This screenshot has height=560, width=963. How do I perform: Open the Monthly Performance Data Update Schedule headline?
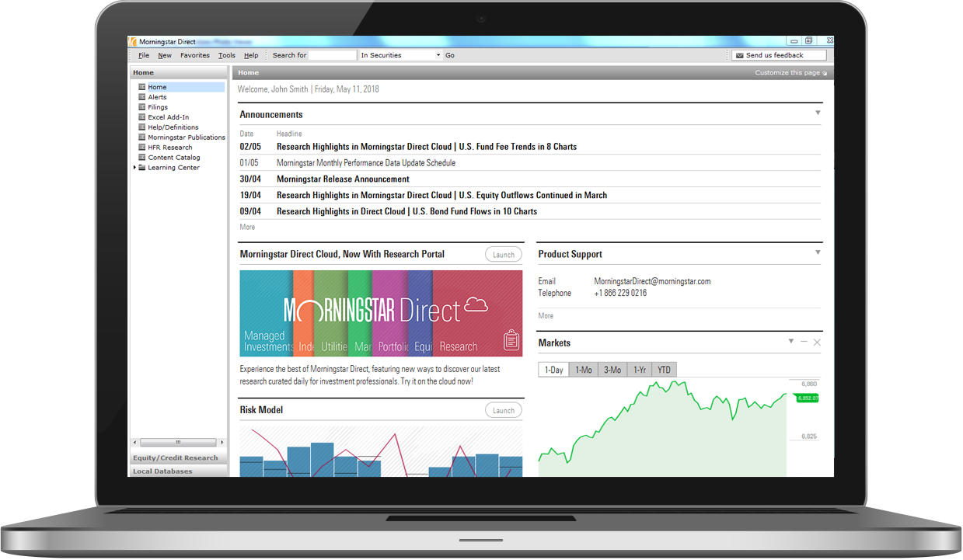coord(366,163)
